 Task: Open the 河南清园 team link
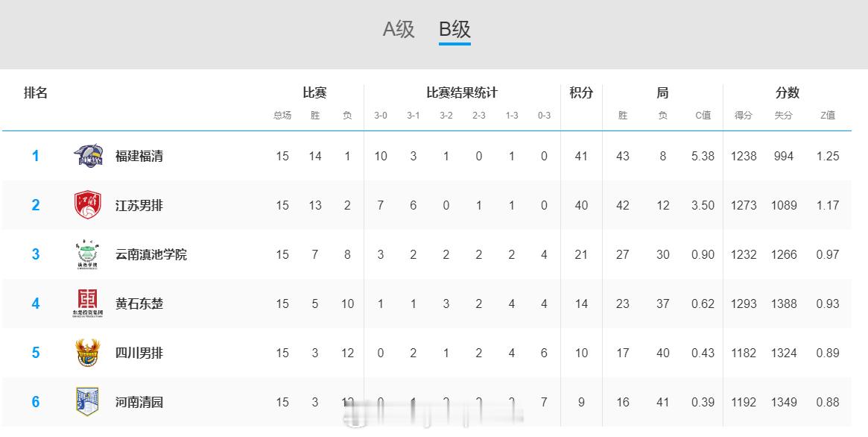point(139,402)
